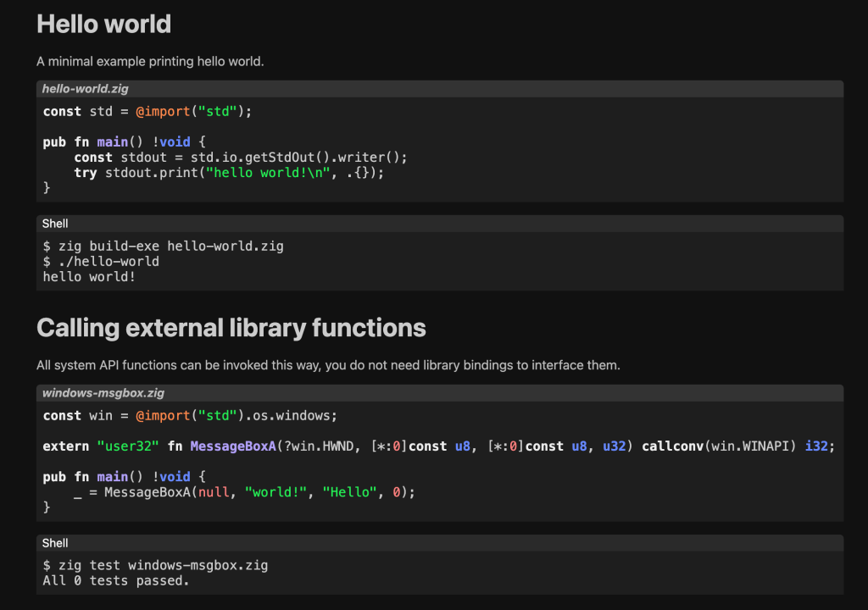Click the i32 return type
Viewport: 868px width, 610px height.
pyautogui.click(x=816, y=446)
